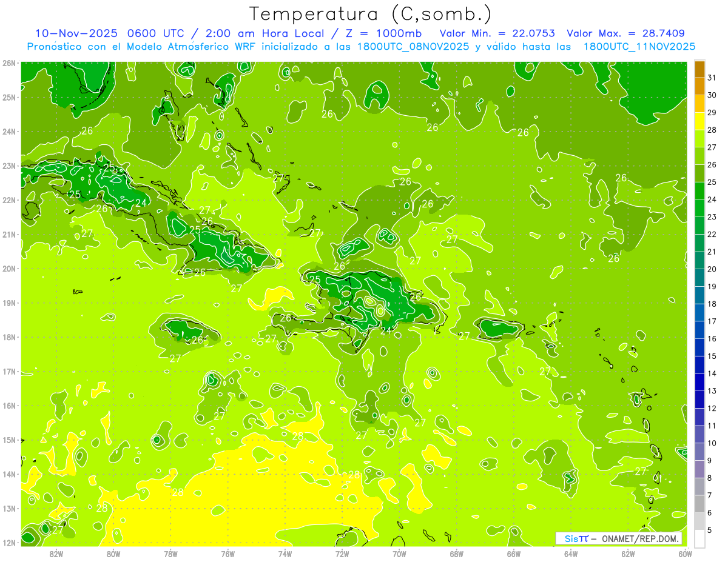Click legend value label '18'
728x562 pixels.
click(x=712, y=304)
